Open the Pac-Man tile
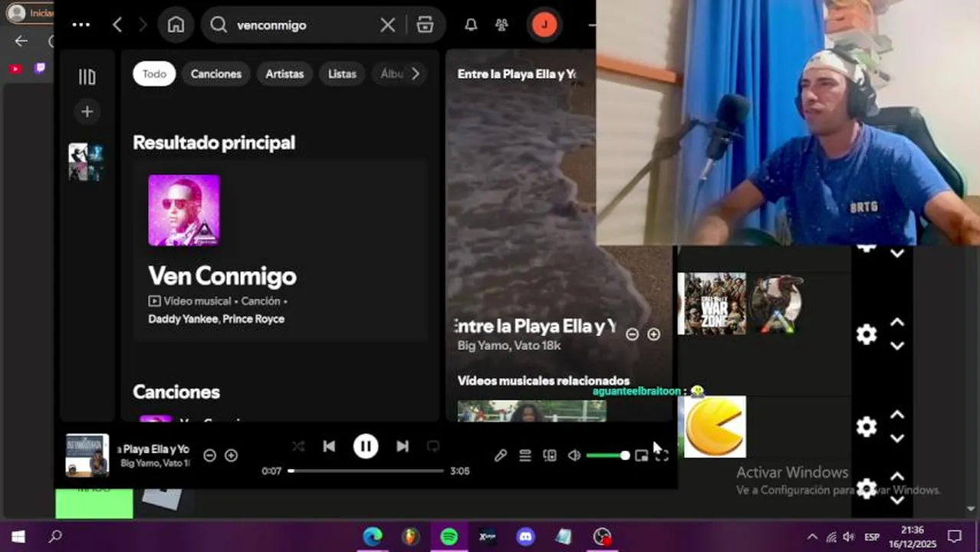The width and height of the screenshot is (980, 552). point(715,426)
